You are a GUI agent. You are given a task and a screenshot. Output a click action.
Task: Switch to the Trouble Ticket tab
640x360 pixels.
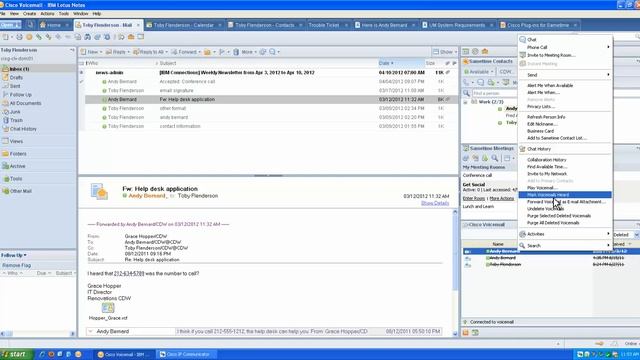(x=324, y=25)
